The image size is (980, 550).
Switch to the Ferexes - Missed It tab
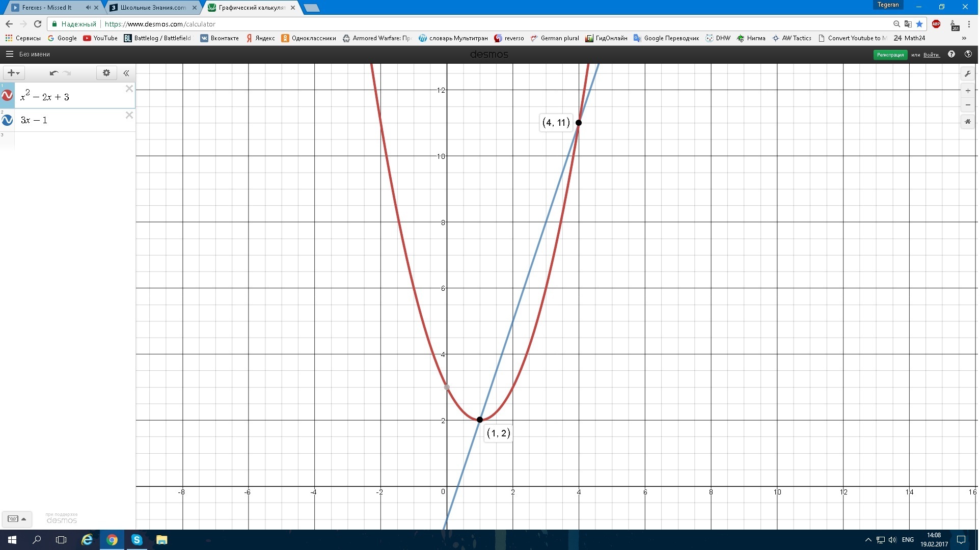coord(47,8)
